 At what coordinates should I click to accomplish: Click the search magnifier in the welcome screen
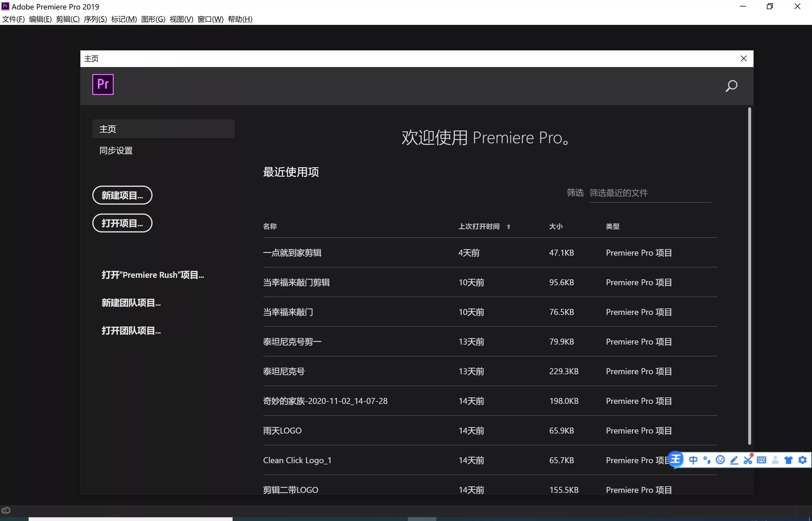(x=731, y=86)
